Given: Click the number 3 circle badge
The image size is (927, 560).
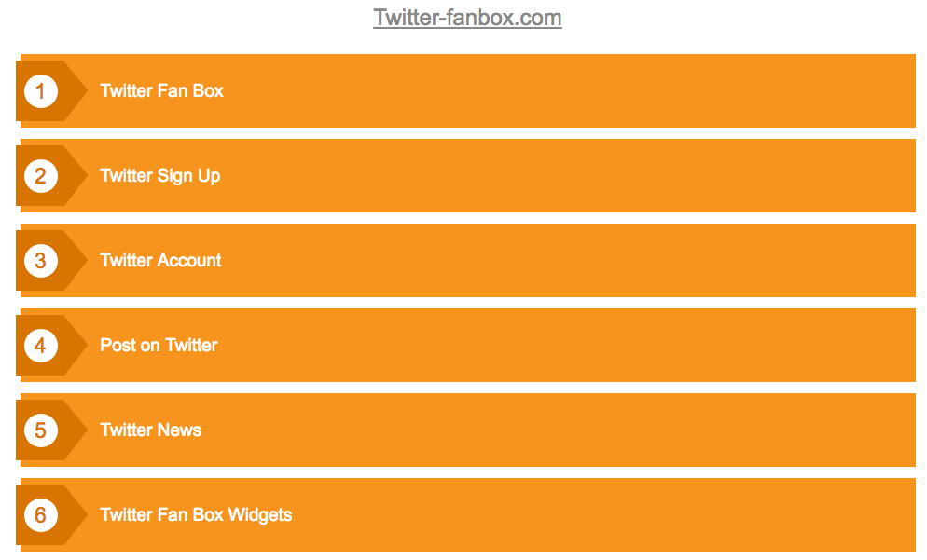Looking at the screenshot, I should [41, 261].
